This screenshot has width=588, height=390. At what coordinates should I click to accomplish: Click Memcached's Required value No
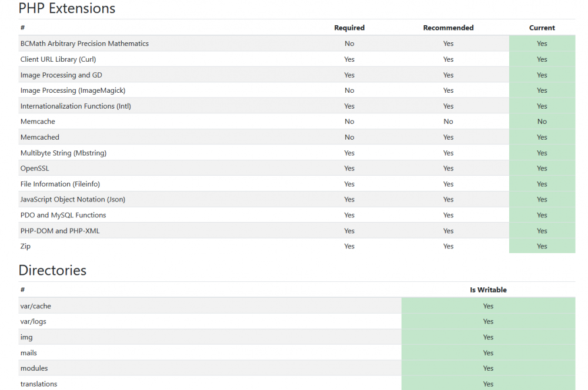[x=349, y=137]
